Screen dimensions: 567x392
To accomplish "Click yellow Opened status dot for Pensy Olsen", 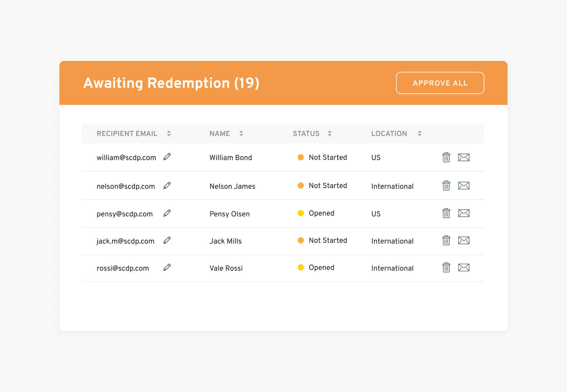I will pos(301,213).
